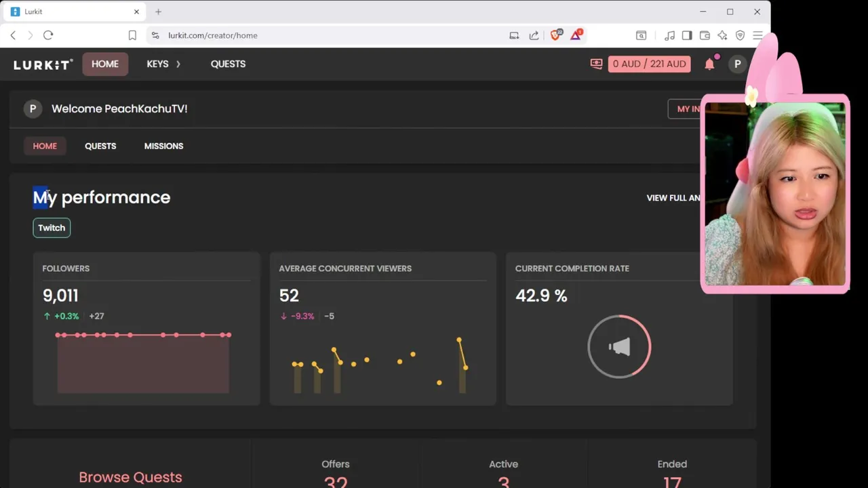This screenshot has height=488, width=868.
Task: Share this page via share icon
Action: pyautogui.click(x=534, y=35)
